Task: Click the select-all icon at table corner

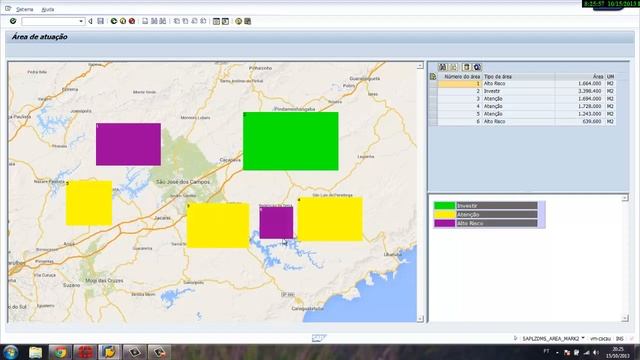Action: 433,76
